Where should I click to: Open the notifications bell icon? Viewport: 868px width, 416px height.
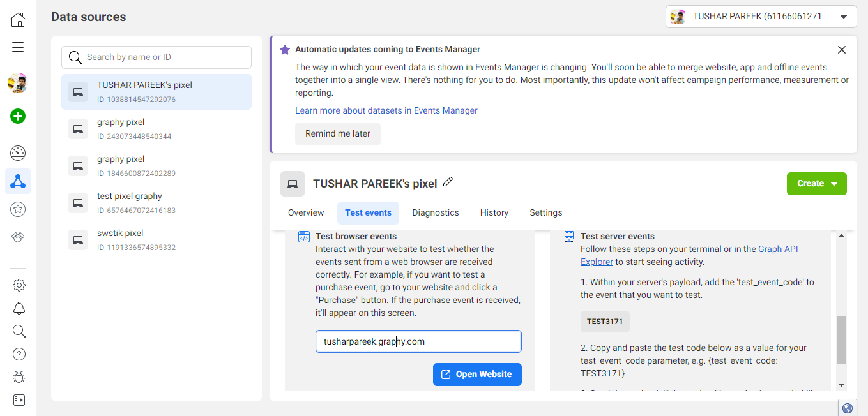[x=18, y=308]
